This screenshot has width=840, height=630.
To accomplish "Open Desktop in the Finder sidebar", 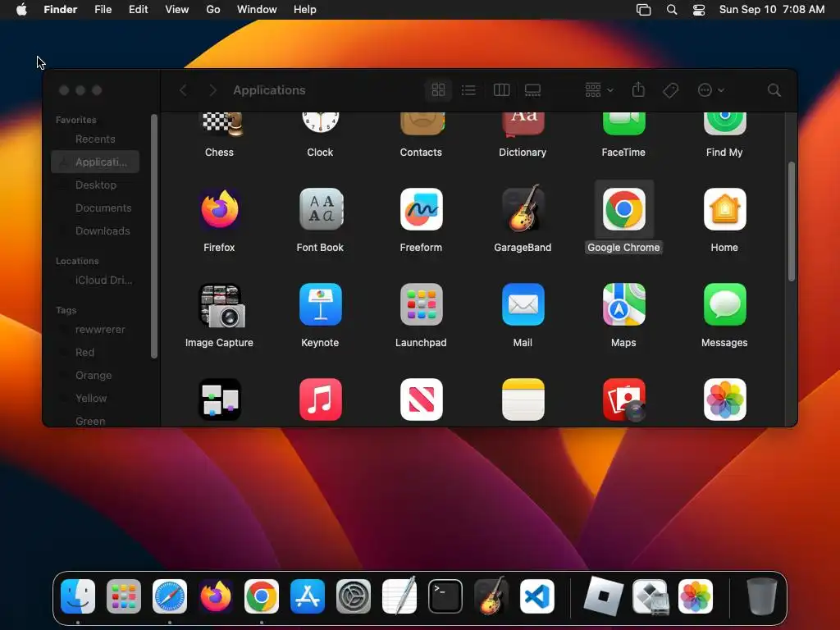I will coord(95,185).
